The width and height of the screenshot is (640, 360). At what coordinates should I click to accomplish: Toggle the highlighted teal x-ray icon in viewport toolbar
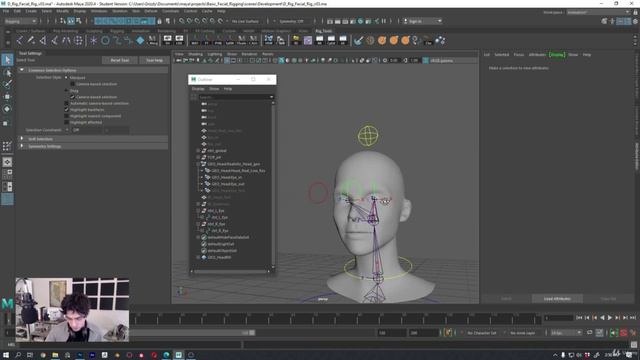point(281,60)
